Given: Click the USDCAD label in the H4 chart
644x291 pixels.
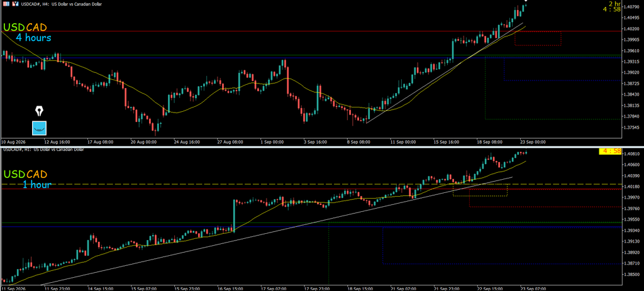Looking at the screenshot, I should tap(25, 28).
